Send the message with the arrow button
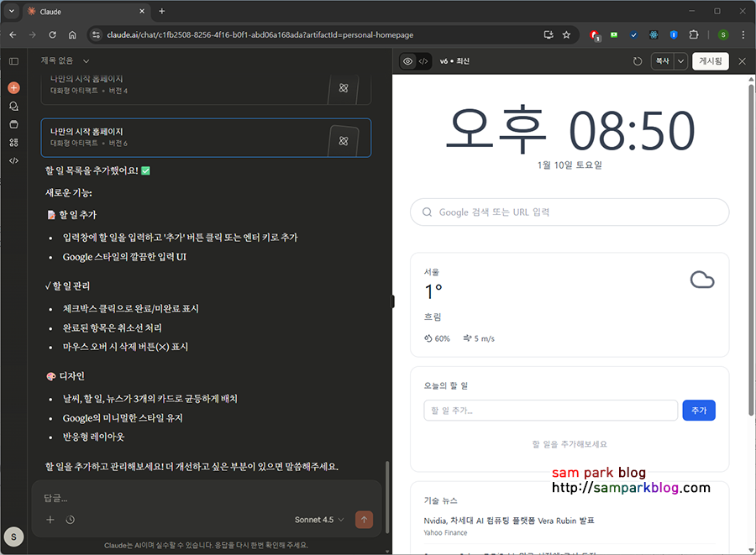Viewport: 756px width, 555px height. 364,520
